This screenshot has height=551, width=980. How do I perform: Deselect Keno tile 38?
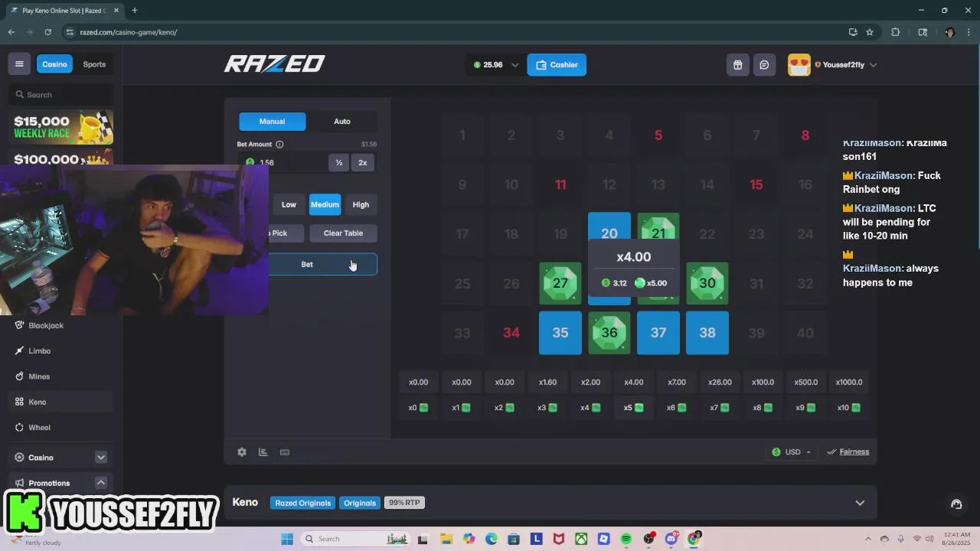[x=707, y=333]
